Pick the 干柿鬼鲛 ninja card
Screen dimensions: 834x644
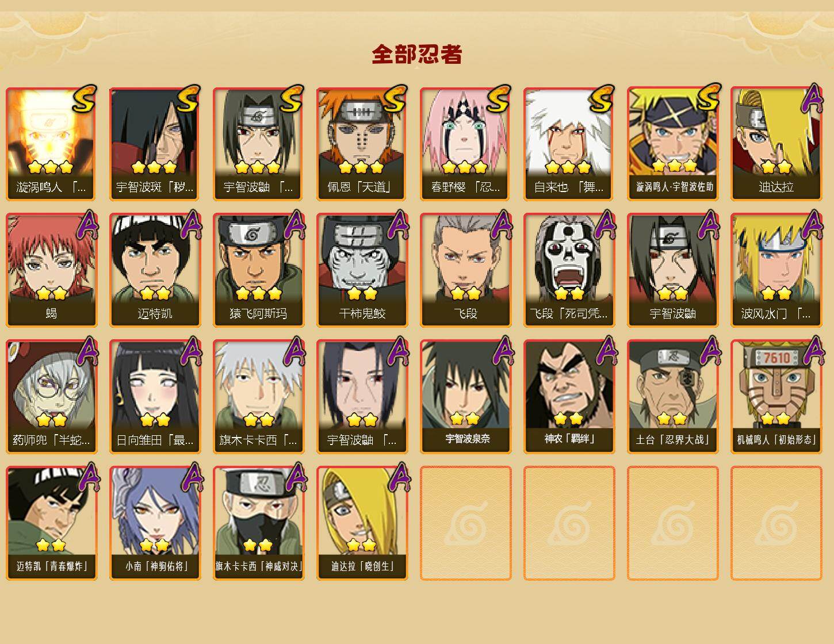tap(362, 270)
